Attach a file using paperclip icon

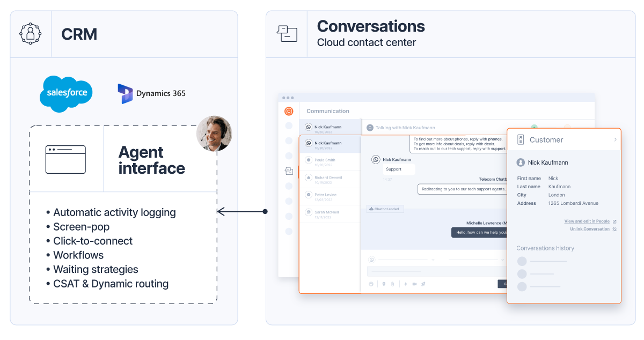pyautogui.click(x=392, y=284)
